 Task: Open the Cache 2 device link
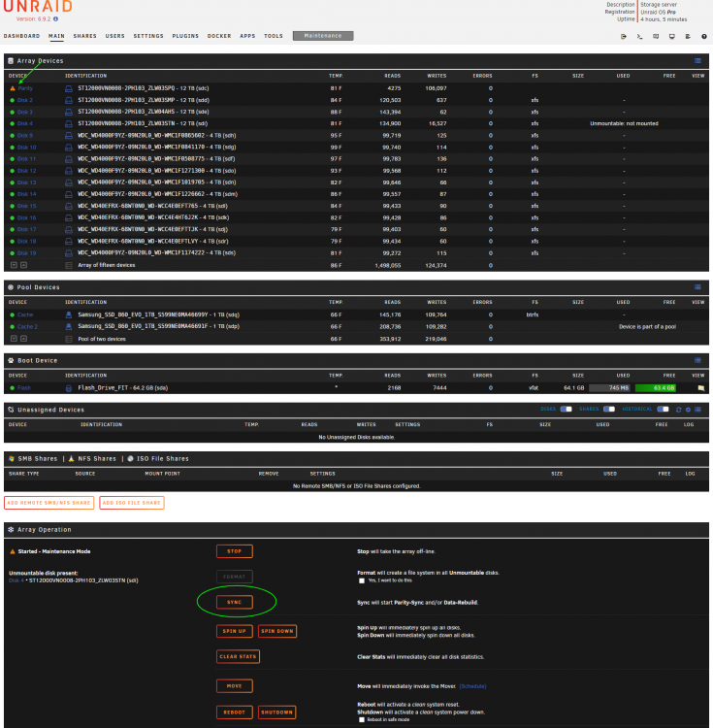pos(27,327)
